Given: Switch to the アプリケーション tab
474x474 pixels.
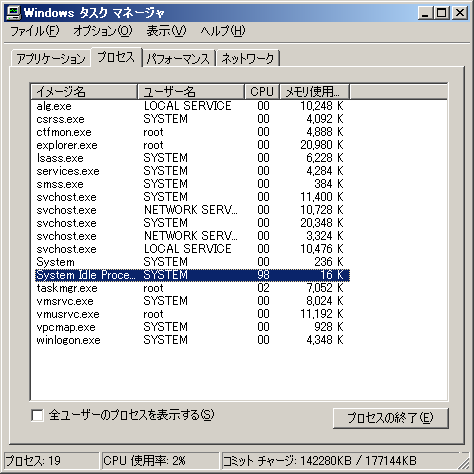Looking at the screenshot, I should pyautogui.click(x=51, y=59).
